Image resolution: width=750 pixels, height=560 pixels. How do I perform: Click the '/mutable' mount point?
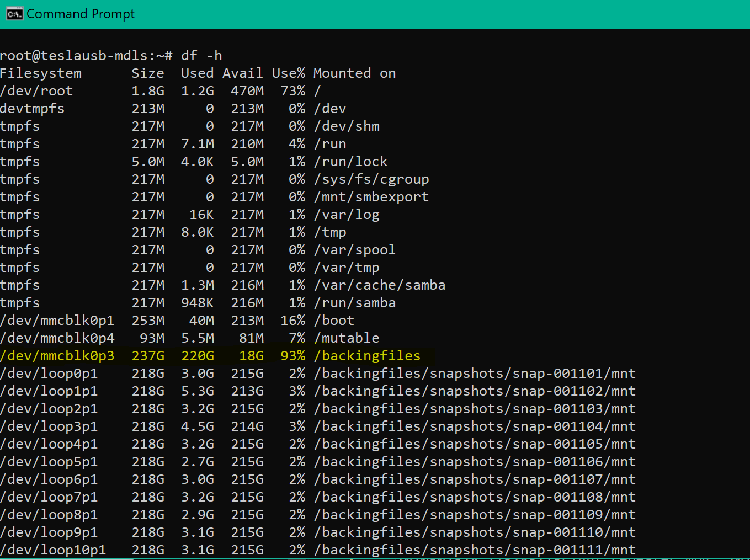[347, 338]
